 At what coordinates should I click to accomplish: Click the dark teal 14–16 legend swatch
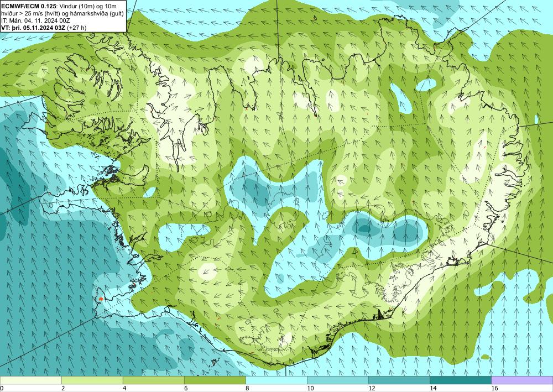[461, 380]
